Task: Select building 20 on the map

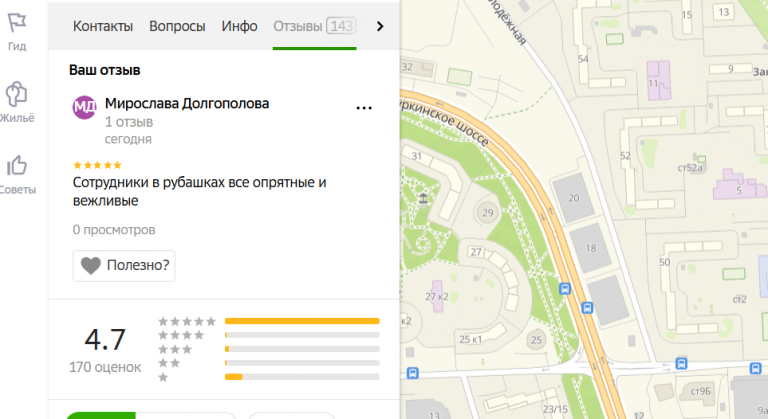Action: pos(574,198)
